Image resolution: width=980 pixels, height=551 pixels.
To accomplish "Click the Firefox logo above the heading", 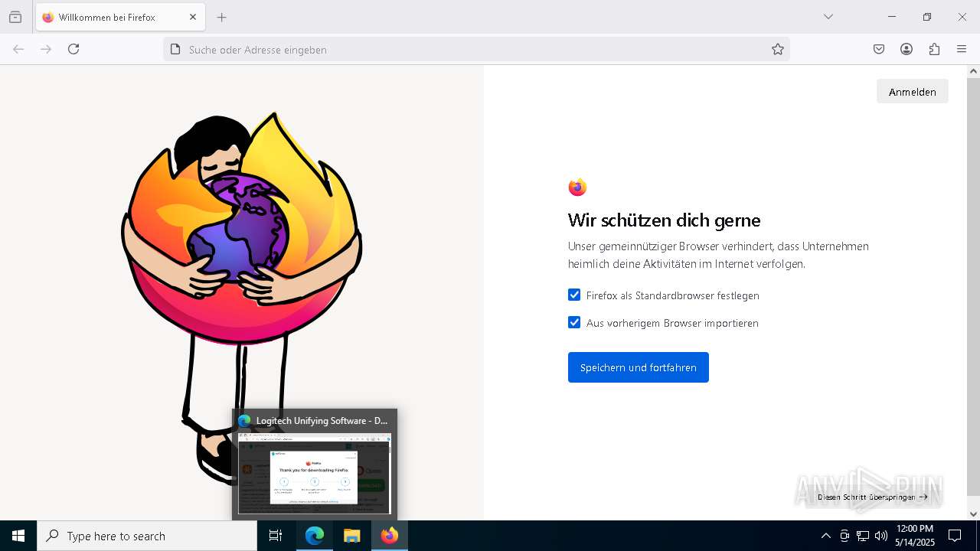I will [577, 187].
